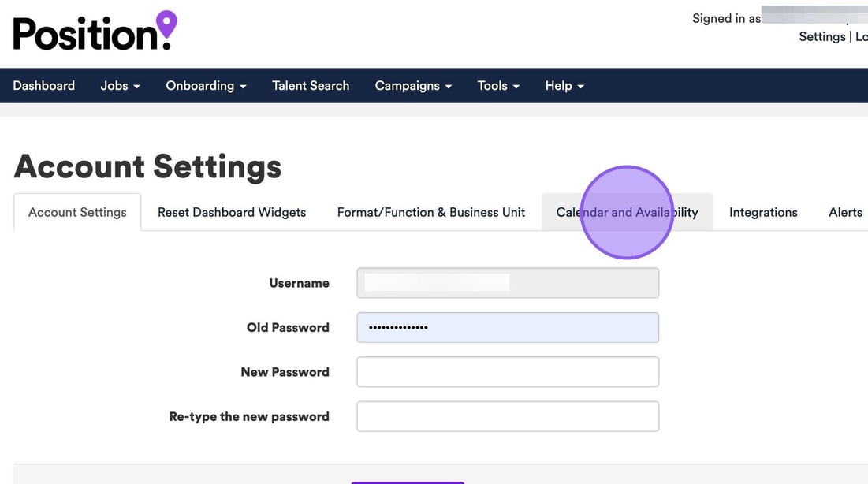The height and width of the screenshot is (484, 868).
Task: Click the purple button below the form
Action: pyautogui.click(x=408, y=481)
